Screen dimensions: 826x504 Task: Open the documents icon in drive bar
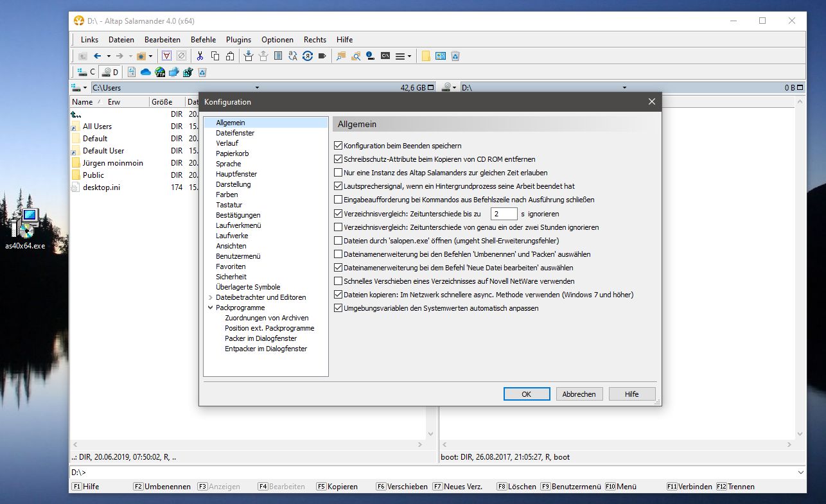(132, 72)
